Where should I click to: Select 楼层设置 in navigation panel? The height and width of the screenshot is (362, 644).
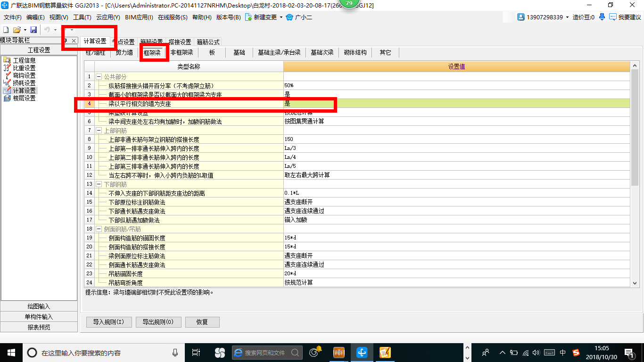(24, 98)
